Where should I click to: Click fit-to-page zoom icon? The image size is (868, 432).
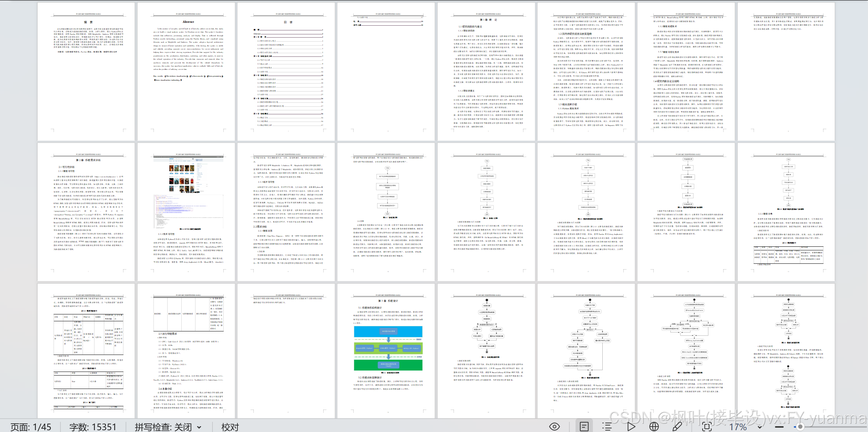coord(707,427)
